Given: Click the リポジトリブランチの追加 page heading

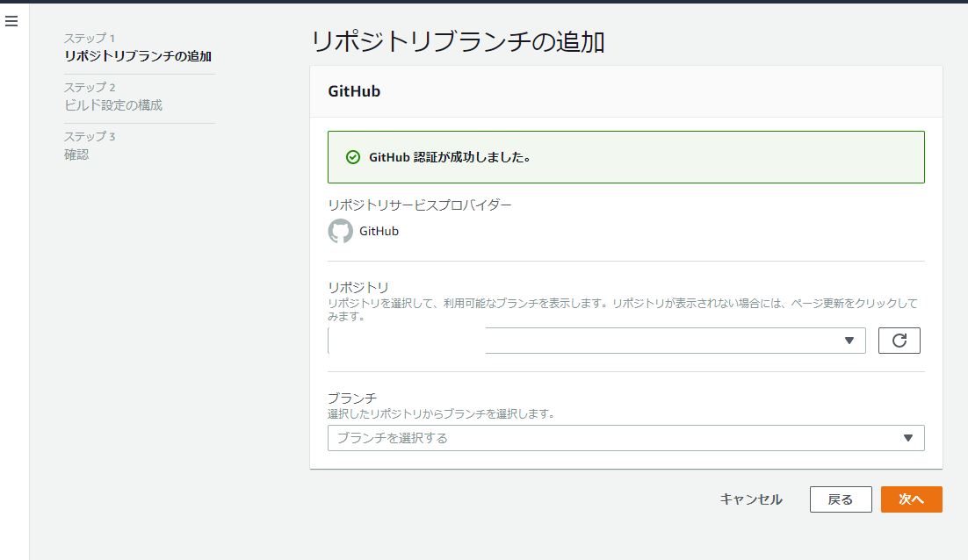Looking at the screenshot, I should [458, 42].
